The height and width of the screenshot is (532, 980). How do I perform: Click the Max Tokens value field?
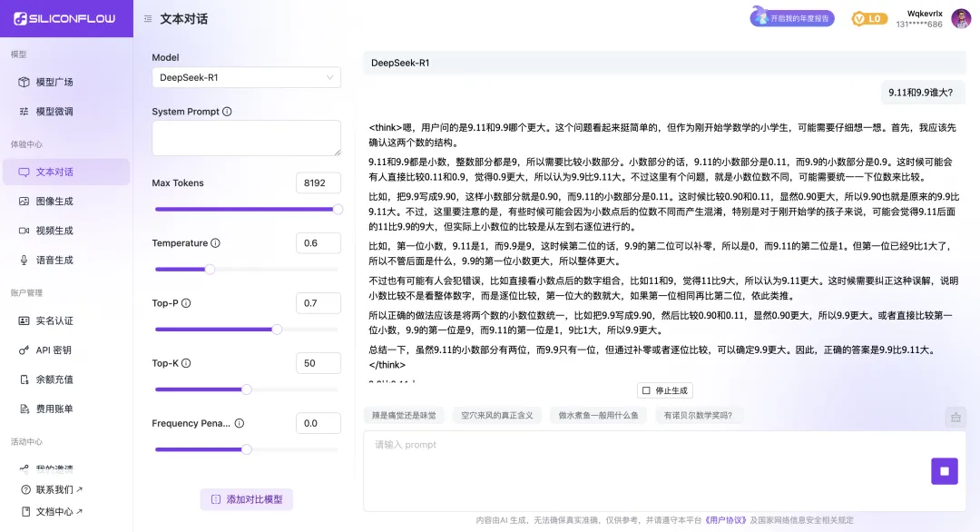pyautogui.click(x=318, y=183)
